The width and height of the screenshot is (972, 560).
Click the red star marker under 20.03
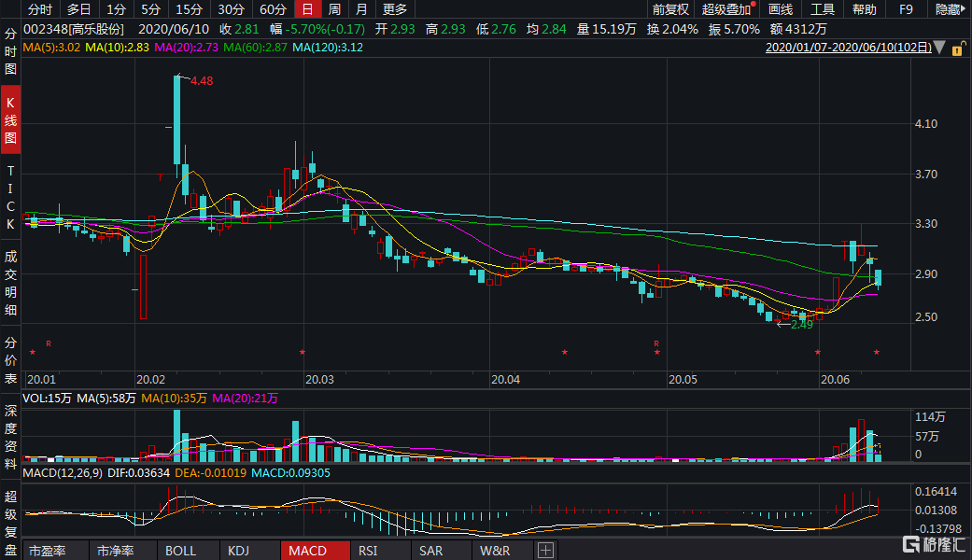(303, 352)
